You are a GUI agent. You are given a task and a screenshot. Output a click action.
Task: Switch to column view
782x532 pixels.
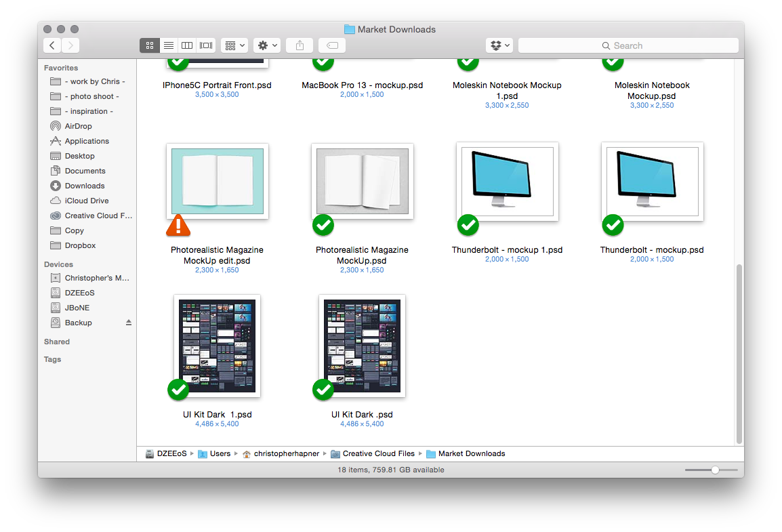pos(187,45)
